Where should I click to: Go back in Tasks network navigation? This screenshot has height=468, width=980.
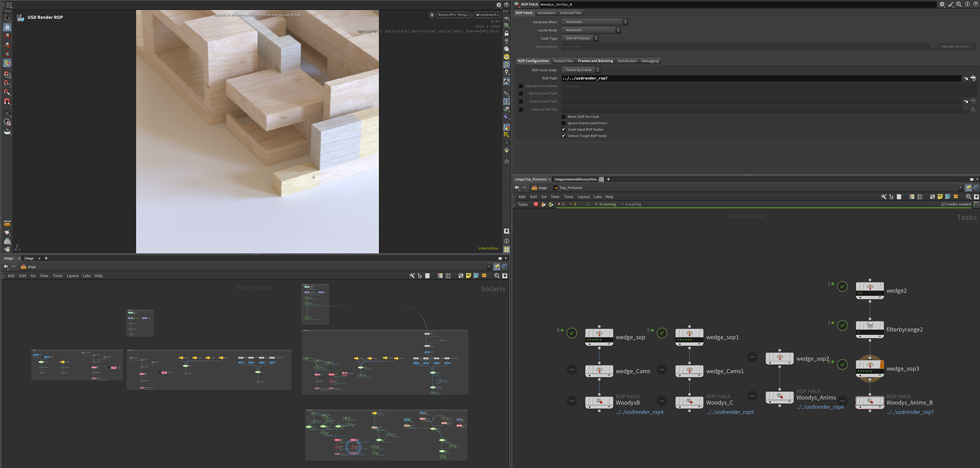point(517,188)
